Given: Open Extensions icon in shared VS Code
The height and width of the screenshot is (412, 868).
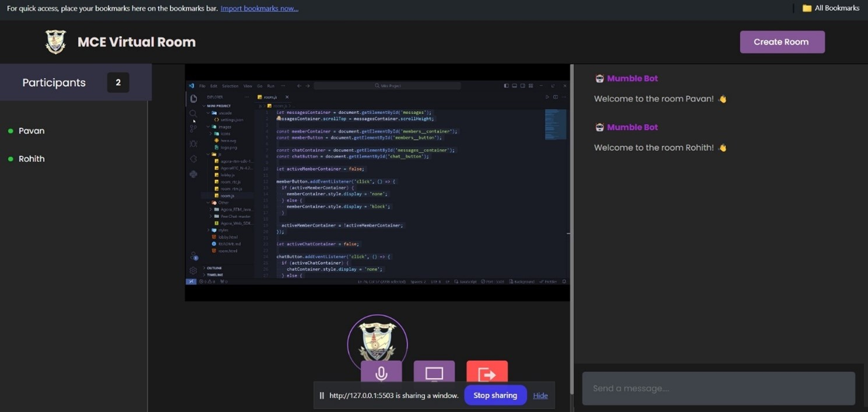Looking at the screenshot, I should click(x=193, y=159).
